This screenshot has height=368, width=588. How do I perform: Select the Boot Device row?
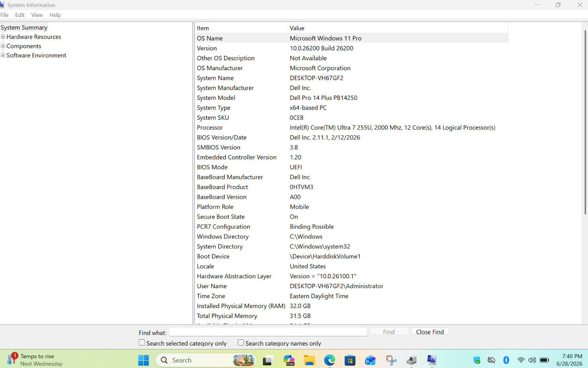tap(352, 257)
